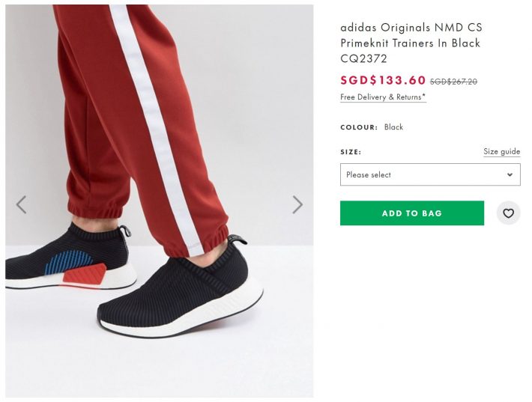Click the rear trainer with red heel
532x402 pixels.
click(60, 258)
